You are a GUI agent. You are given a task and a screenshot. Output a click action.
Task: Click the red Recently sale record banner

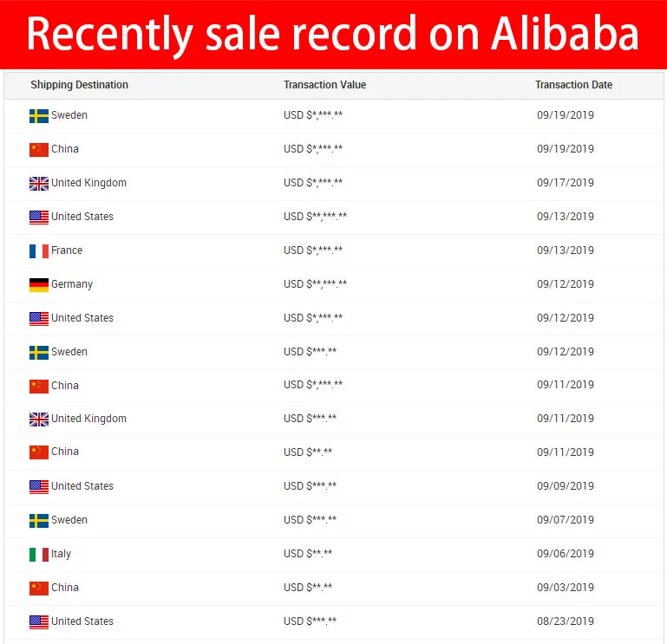[333, 35]
